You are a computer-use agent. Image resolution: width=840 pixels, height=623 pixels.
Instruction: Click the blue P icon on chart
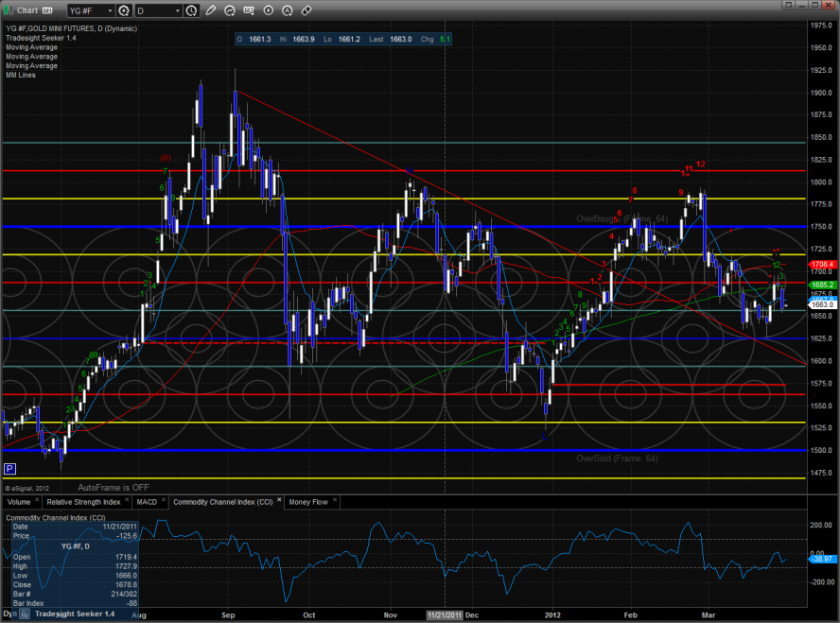click(9, 469)
